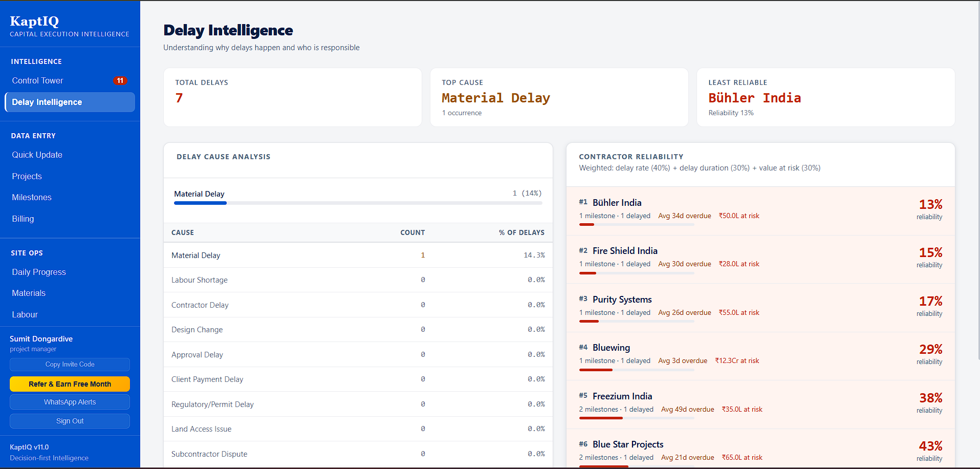Open the Billing page
Screen dimensions: 980x469
coord(23,219)
